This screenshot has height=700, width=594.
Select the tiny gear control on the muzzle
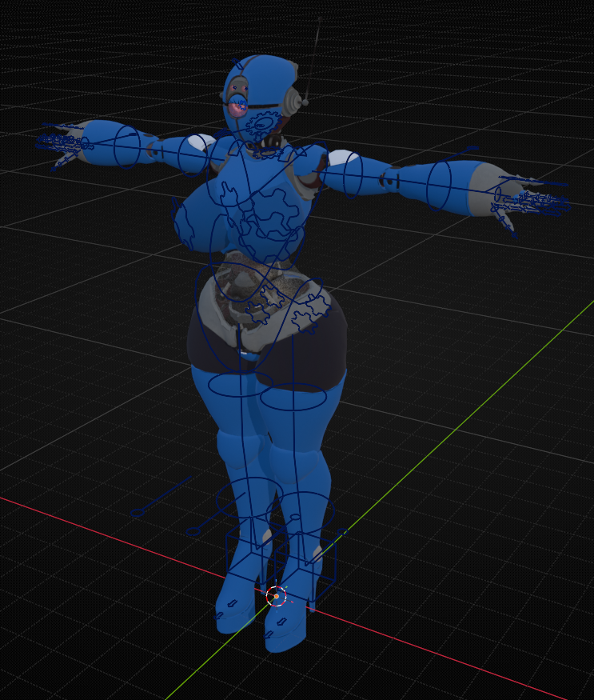[242, 106]
